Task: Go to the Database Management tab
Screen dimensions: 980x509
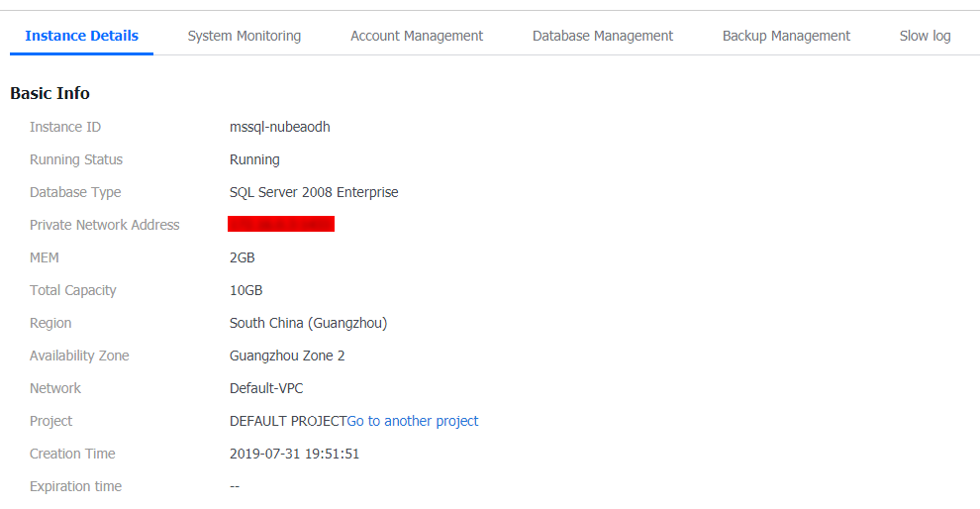Action: pyautogui.click(x=603, y=37)
